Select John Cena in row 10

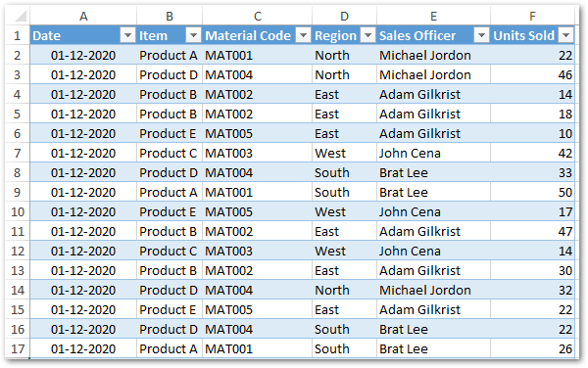(x=433, y=211)
